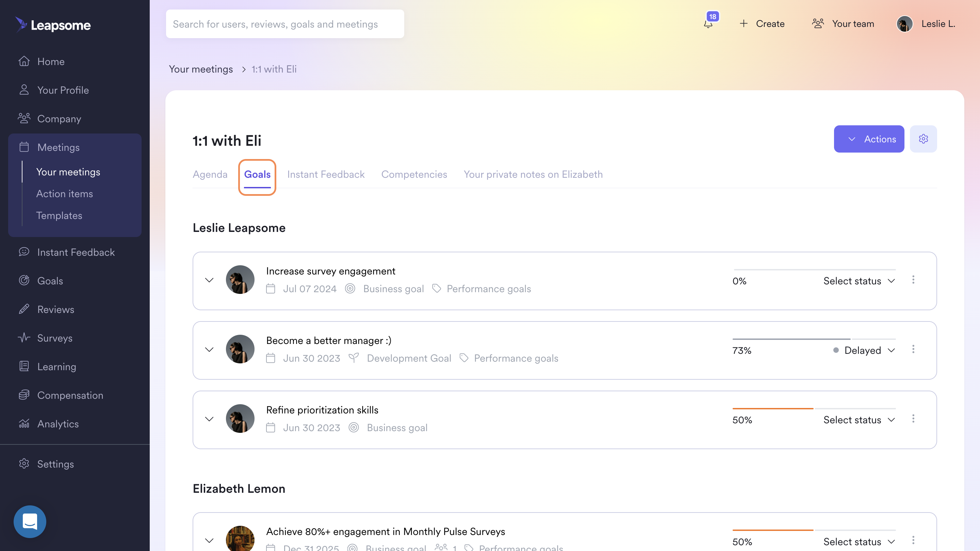Click the 0% progress bar
Image resolution: width=980 pixels, height=551 pixels.
coord(814,270)
